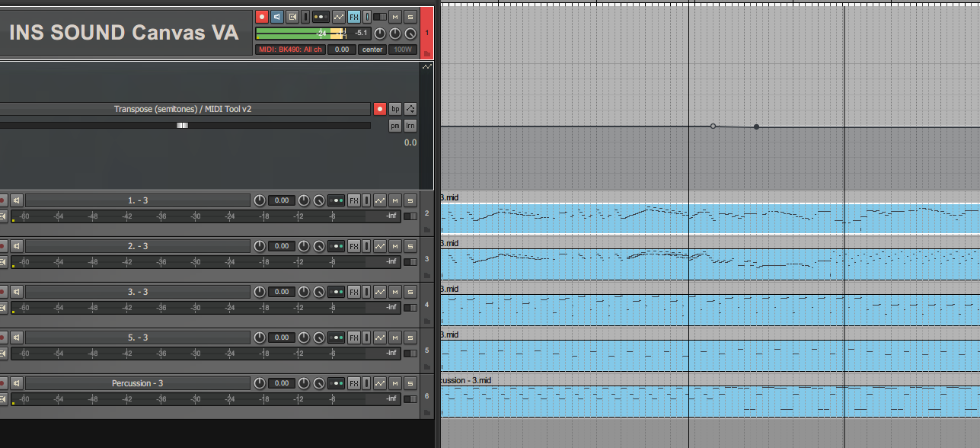Click the center pan field on track 1

click(372, 50)
